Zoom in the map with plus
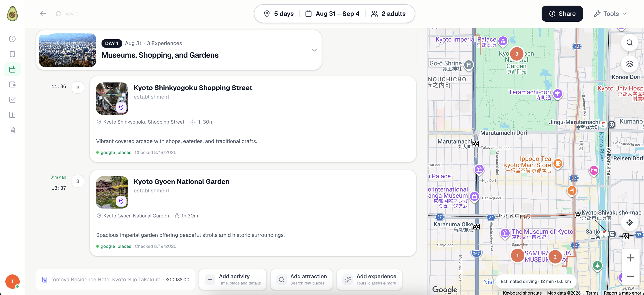644x295 pixels. tap(630, 258)
